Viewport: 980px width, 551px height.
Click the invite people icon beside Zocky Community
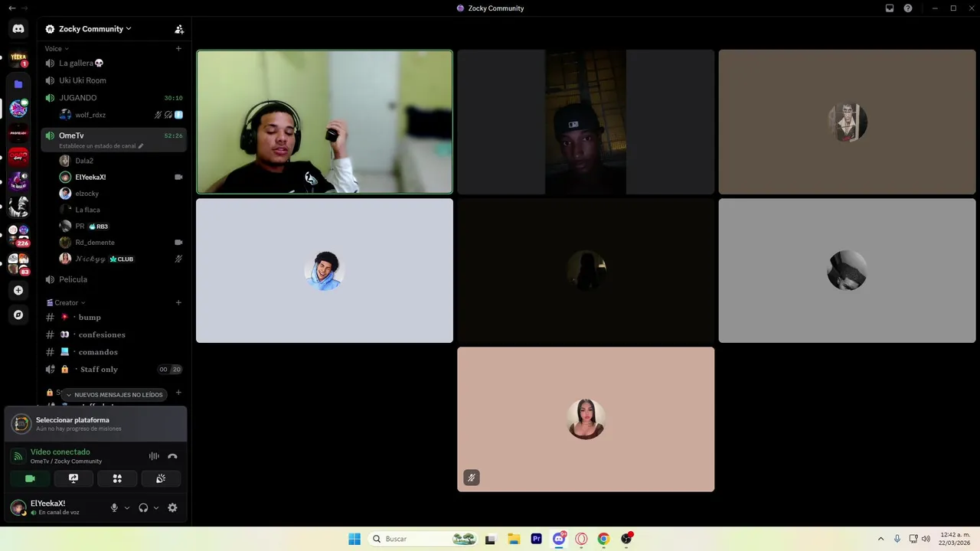click(179, 29)
